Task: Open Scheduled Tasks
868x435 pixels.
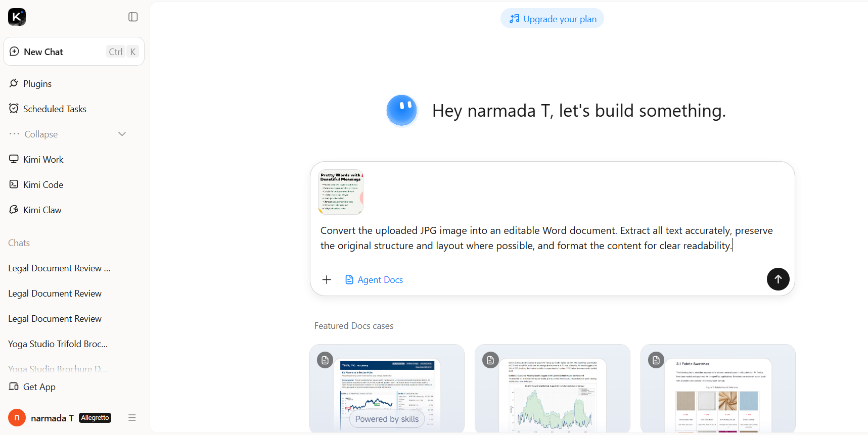Action: tap(55, 109)
